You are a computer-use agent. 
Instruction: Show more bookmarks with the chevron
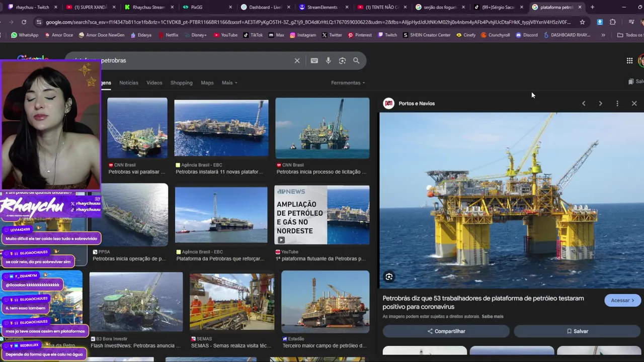[x=603, y=35]
